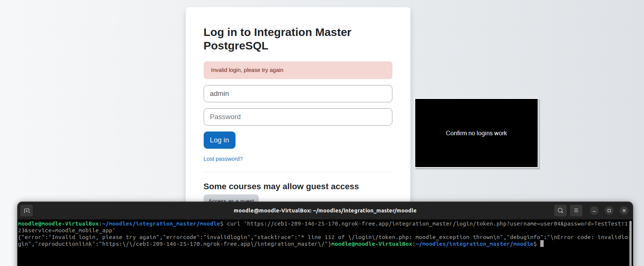Viewport: 644px width, 266px height.
Task: Click the curl command line in terminal
Action: click(323, 227)
